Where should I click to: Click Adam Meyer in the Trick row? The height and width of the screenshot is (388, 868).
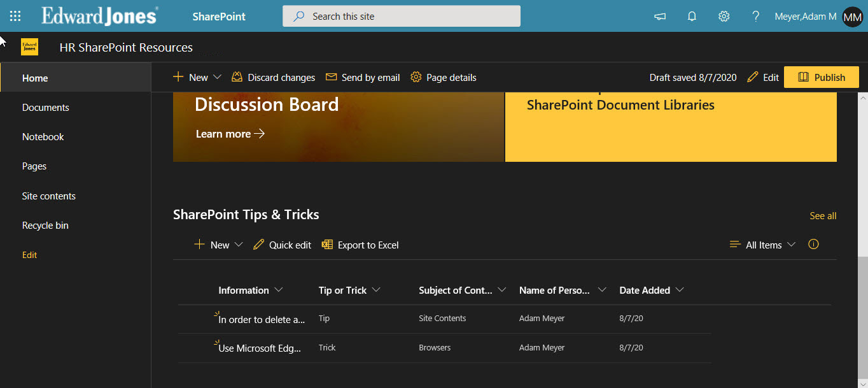point(542,348)
